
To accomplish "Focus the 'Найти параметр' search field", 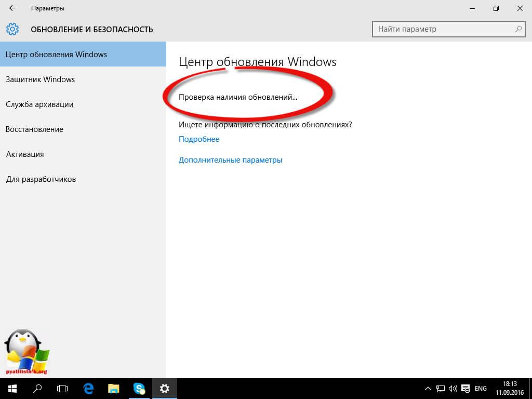I will point(448,29).
